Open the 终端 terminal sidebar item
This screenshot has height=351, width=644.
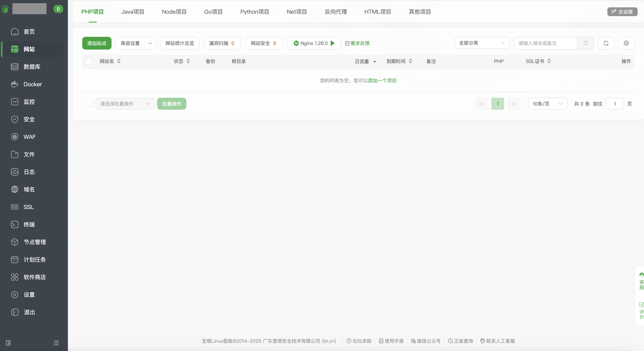pyautogui.click(x=29, y=224)
